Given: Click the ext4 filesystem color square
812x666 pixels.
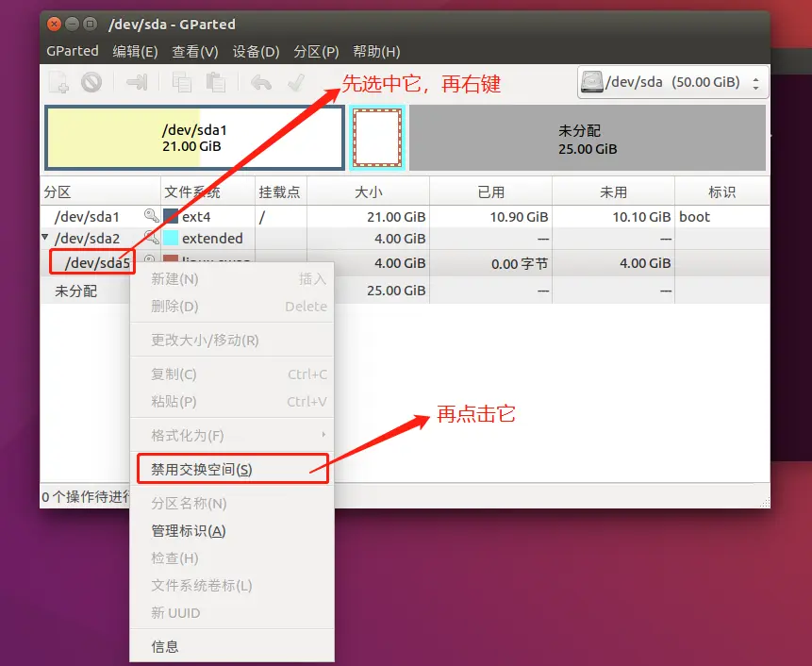Looking at the screenshot, I should click(x=171, y=216).
